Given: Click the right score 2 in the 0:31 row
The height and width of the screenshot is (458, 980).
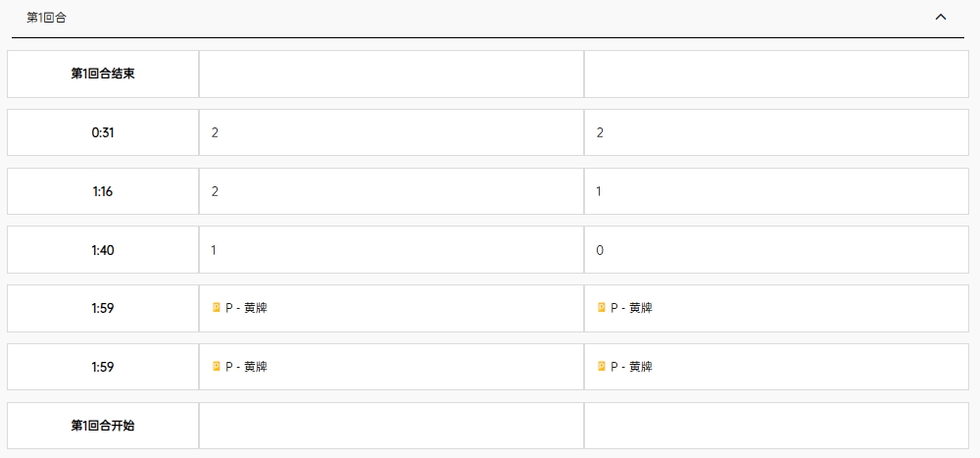Looking at the screenshot, I should point(600,132).
